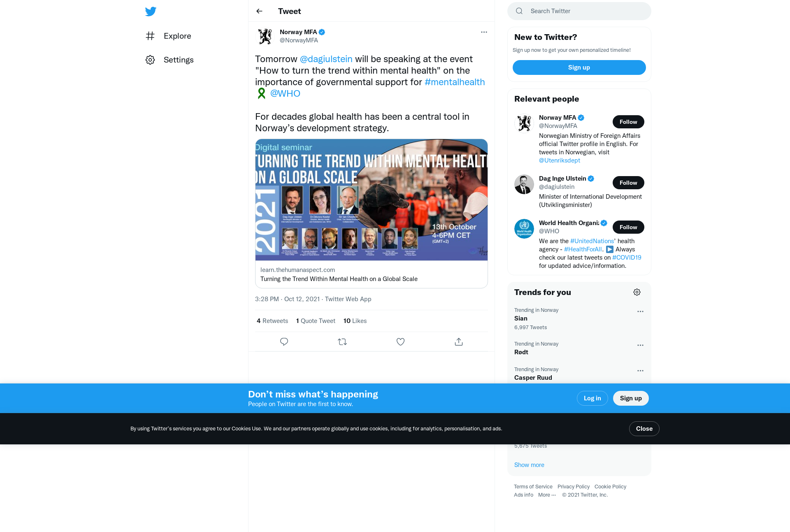Click the retweet icon under the tweet

pos(342,342)
